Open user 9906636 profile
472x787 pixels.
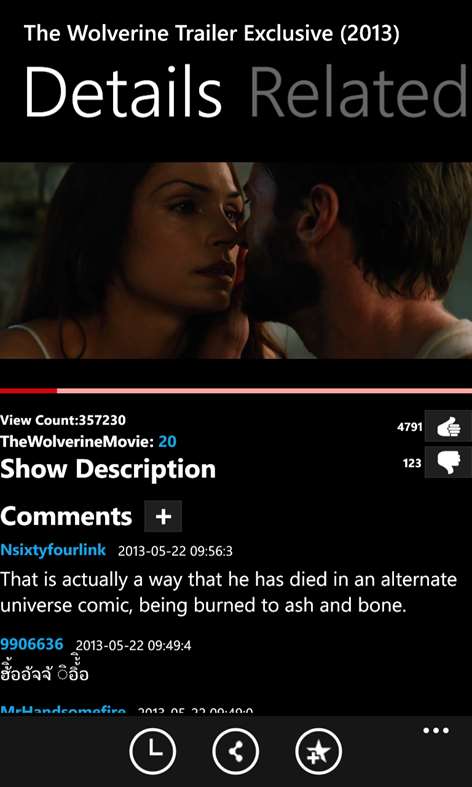(x=32, y=644)
